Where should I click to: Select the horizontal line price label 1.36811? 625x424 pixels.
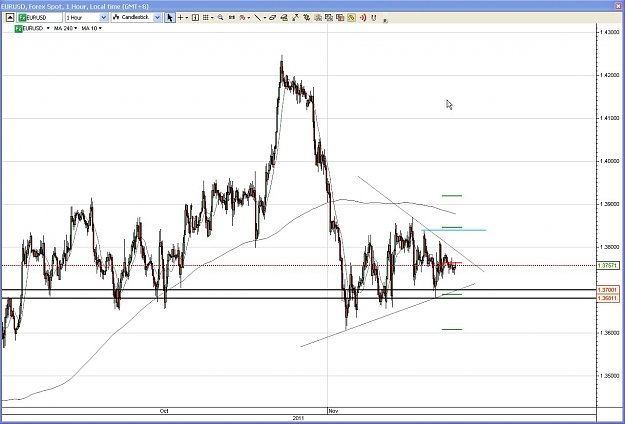point(608,297)
